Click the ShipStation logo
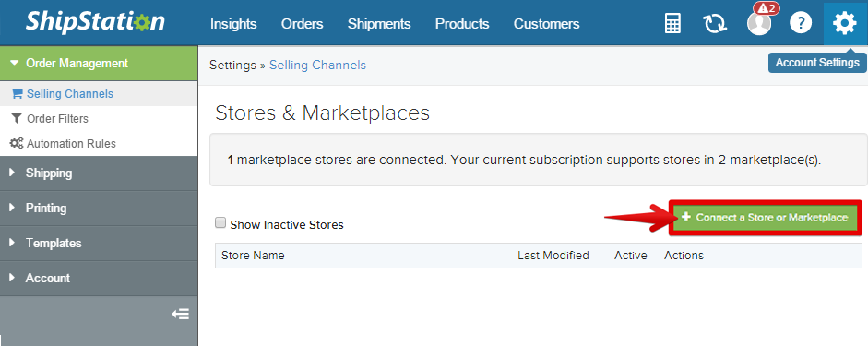Viewport: 868px width, 346px height. (x=95, y=22)
